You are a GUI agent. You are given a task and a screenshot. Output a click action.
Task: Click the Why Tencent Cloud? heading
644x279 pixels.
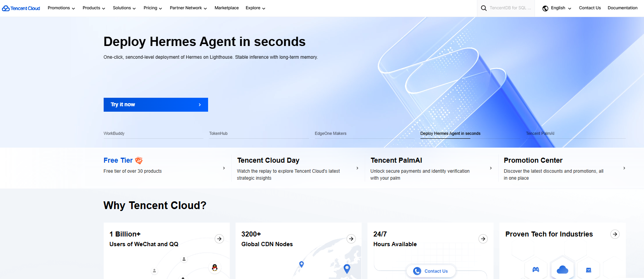click(155, 206)
